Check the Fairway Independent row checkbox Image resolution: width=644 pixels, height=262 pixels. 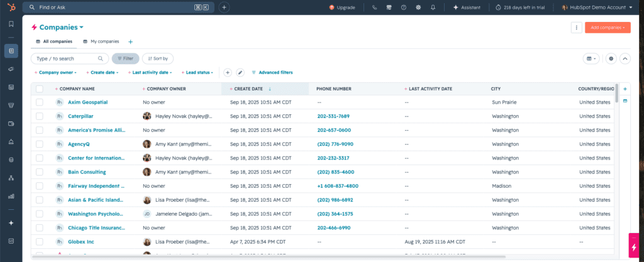coord(40,186)
